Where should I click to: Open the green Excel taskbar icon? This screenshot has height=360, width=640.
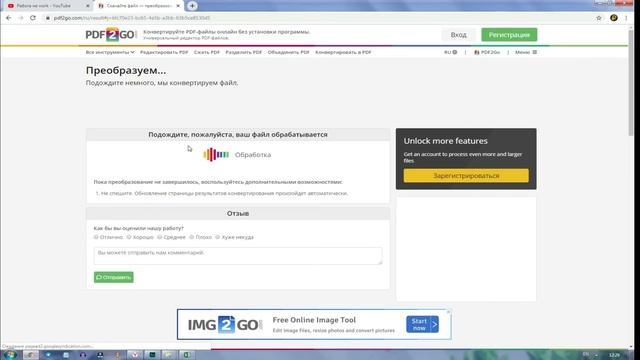tap(186, 355)
